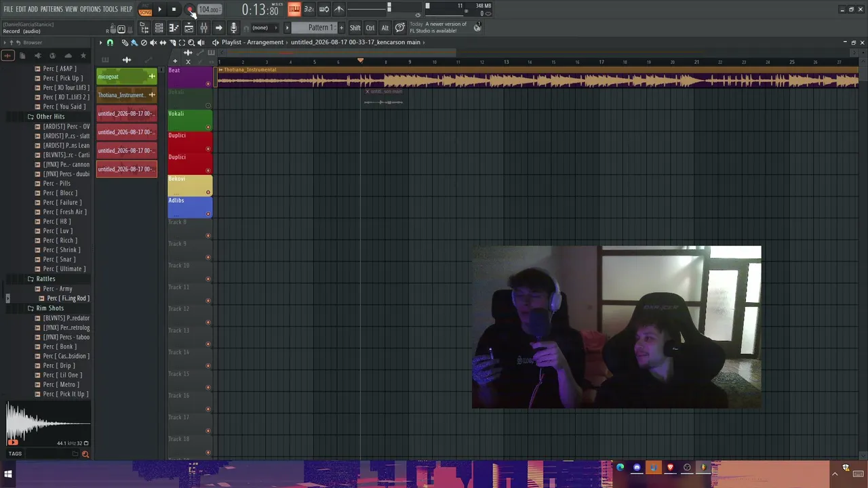
Task: Click the TAGS label in browser
Action: [15, 453]
